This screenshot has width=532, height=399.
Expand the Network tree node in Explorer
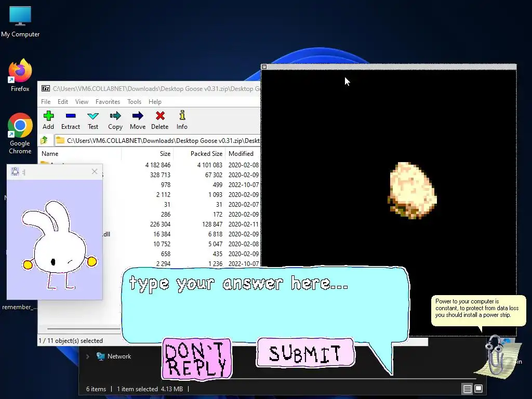(87, 356)
